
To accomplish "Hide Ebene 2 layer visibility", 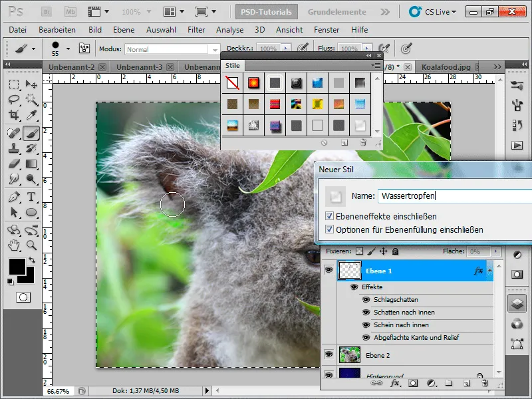I will 329,354.
